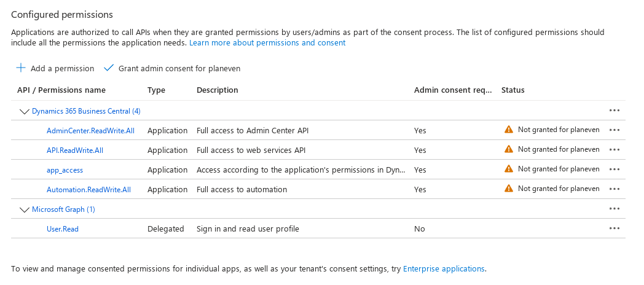
Task: Open the ellipsis menu for User.Read row
Action: click(x=615, y=228)
